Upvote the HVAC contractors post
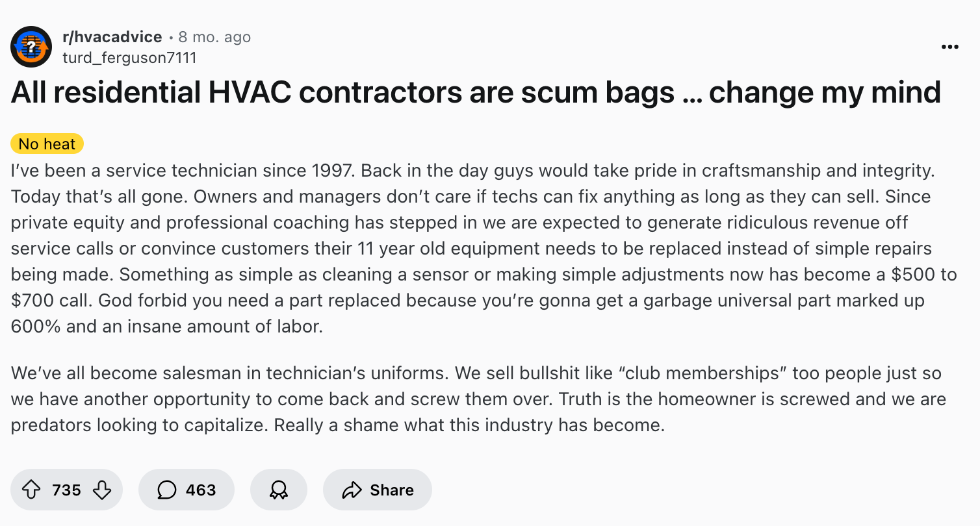Viewport: 980px width, 526px height. pos(32,490)
